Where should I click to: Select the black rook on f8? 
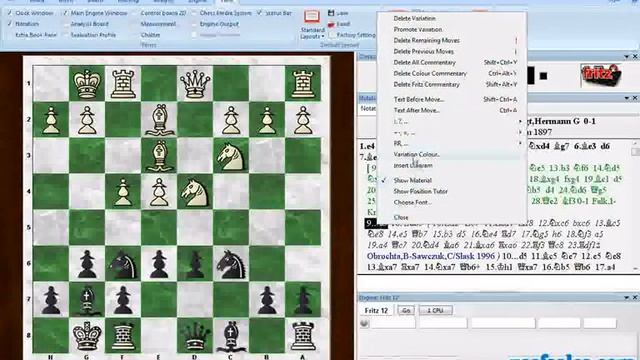pos(123,336)
